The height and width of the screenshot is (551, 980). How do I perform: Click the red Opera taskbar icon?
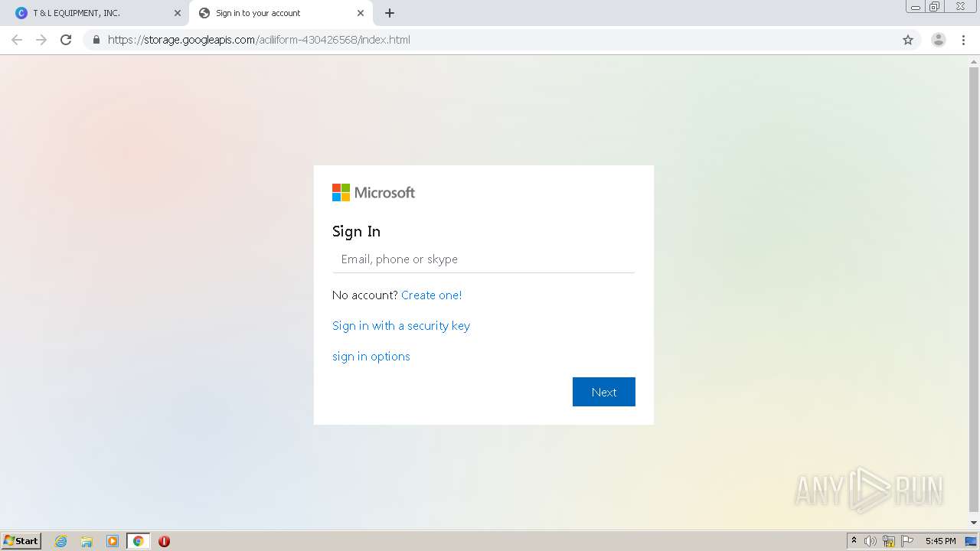(164, 541)
